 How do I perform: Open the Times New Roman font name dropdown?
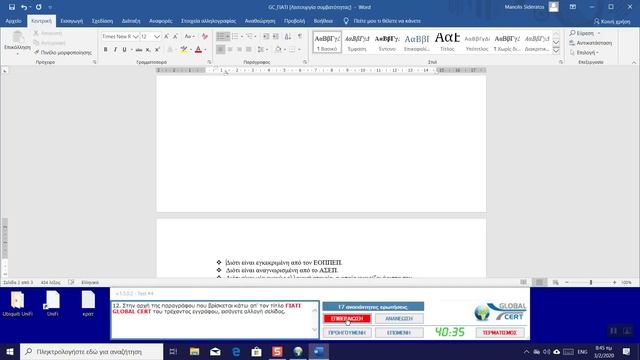(x=136, y=37)
